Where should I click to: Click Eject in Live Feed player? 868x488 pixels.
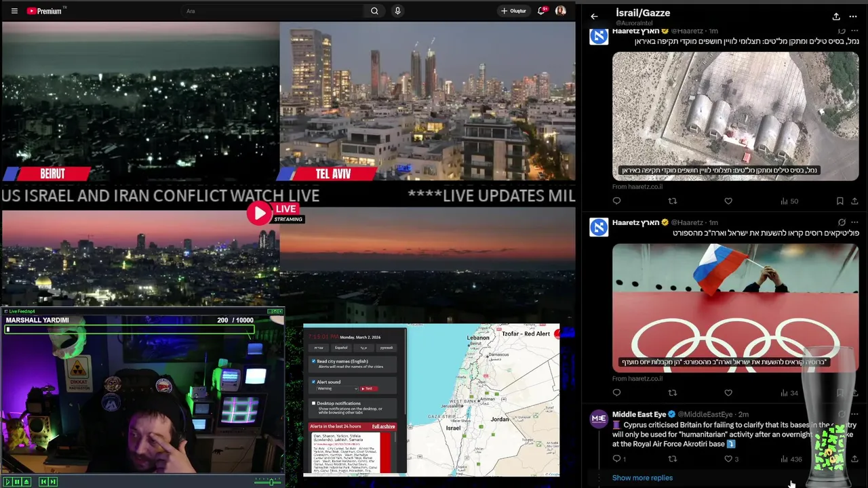[26, 482]
